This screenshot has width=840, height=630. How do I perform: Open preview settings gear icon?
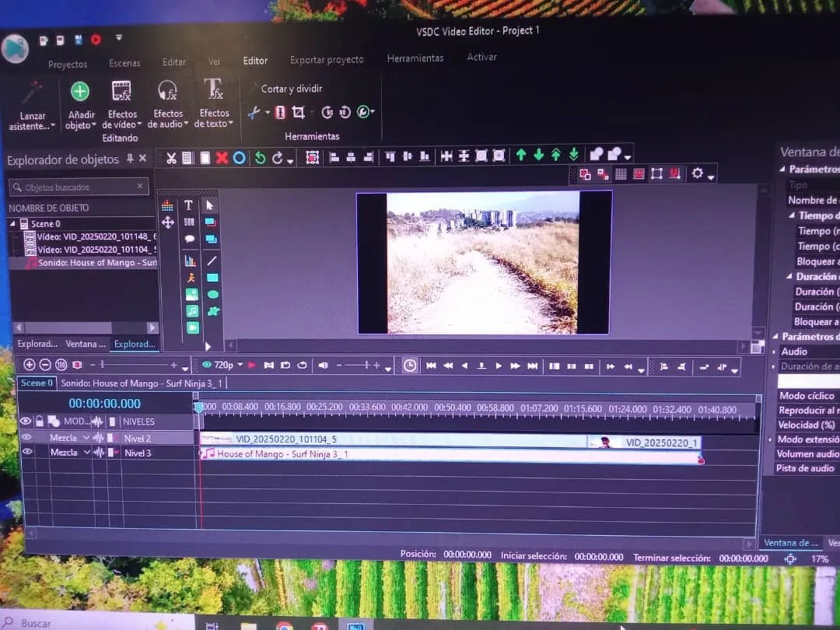coord(697,173)
